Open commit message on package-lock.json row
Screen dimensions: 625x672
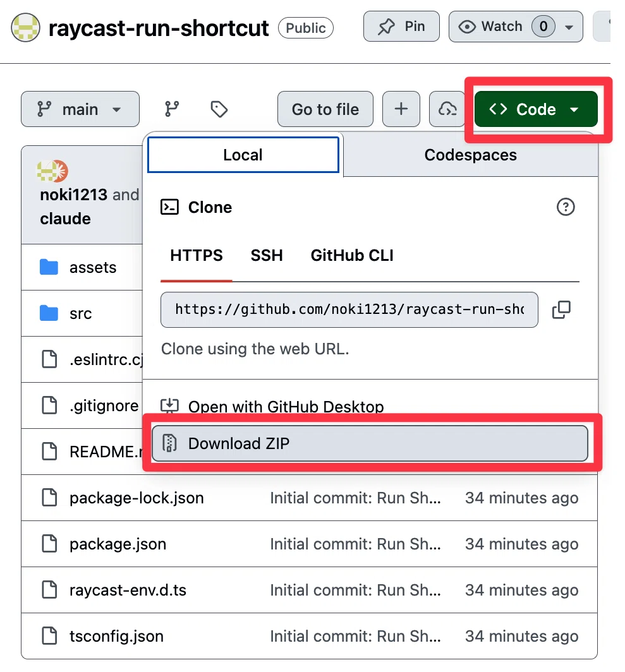click(355, 498)
